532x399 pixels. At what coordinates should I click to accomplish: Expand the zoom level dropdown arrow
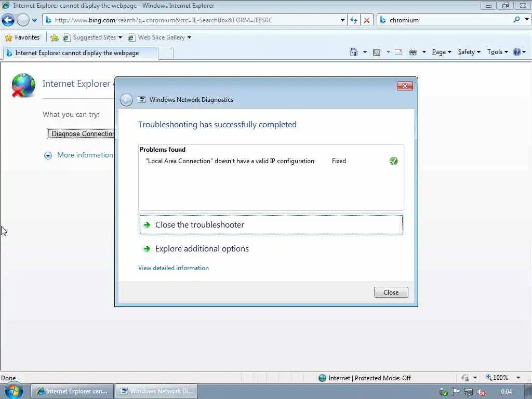coord(518,378)
